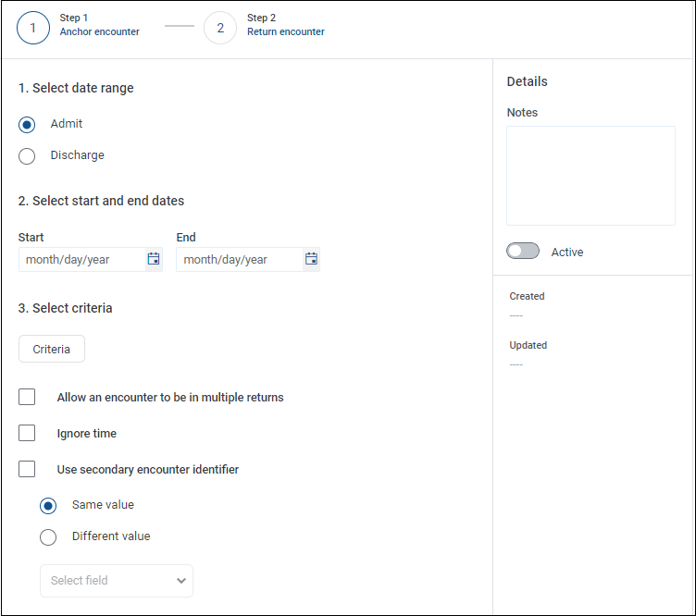Expand the Select field dropdown

pos(116,581)
